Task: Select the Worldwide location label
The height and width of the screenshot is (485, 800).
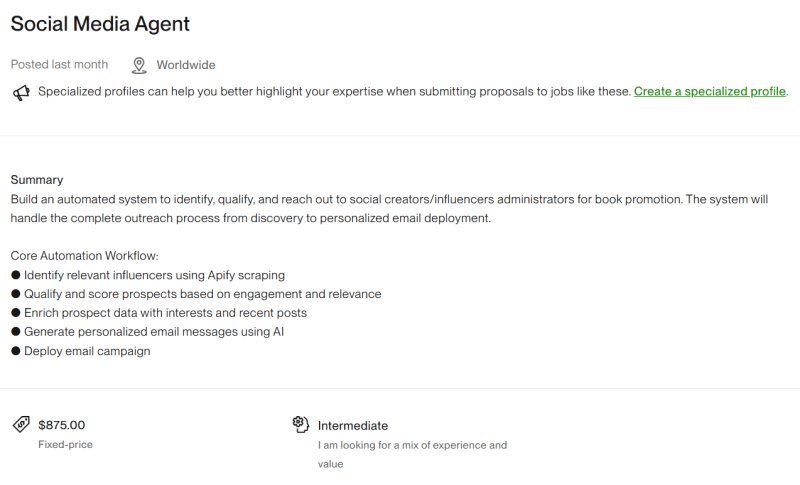Action: tap(186, 65)
